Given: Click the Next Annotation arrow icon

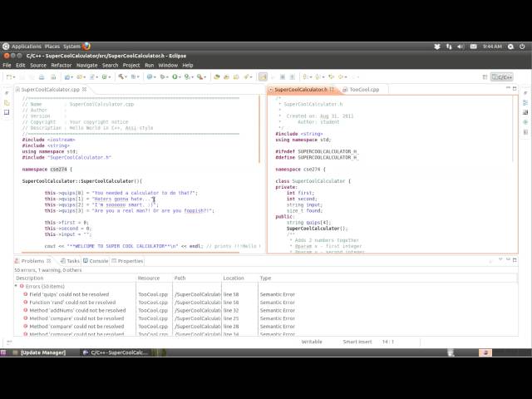Looking at the screenshot, I should (305, 77).
